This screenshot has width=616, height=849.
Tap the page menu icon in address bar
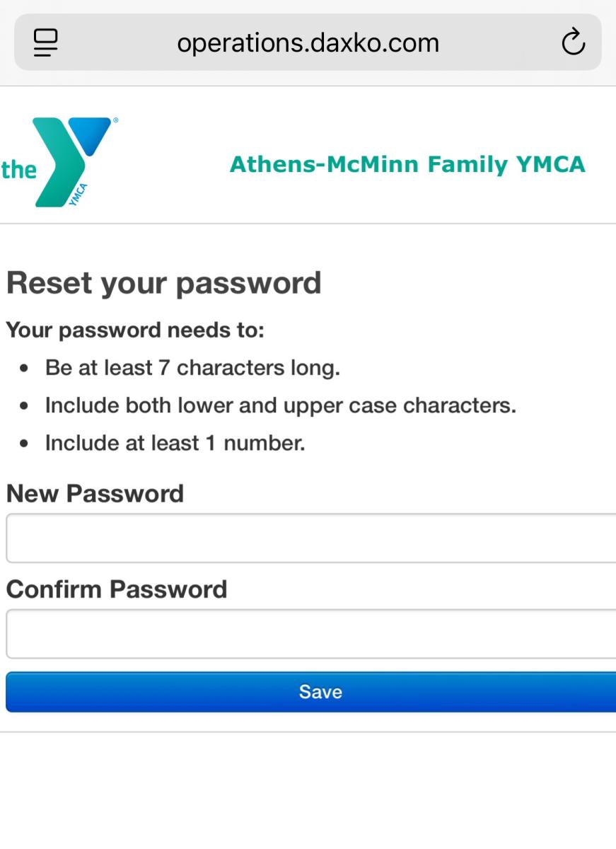coord(46,42)
